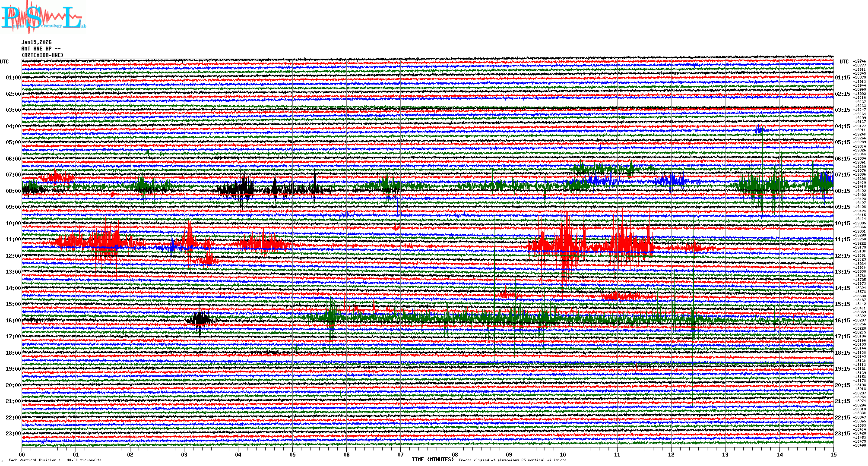Select the left UTC axis label
The height and width of the screenshot is (466, 868).
4,62
